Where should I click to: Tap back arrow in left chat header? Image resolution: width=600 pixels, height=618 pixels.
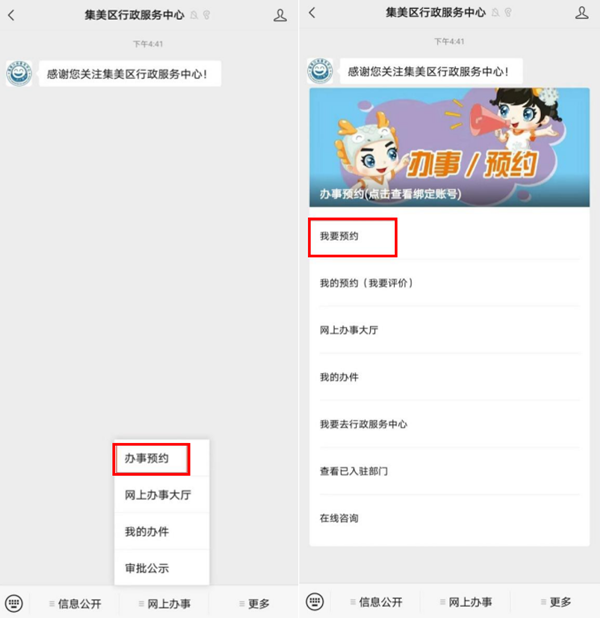[11, 15]
